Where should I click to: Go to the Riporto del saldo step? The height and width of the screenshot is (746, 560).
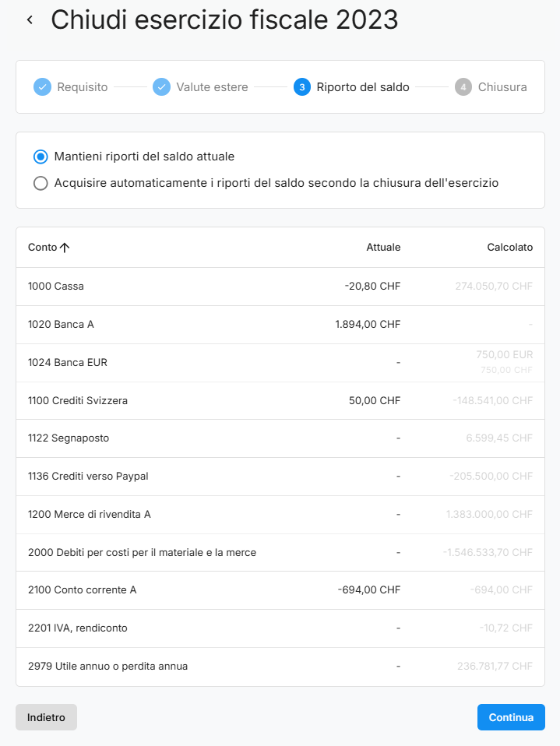pos(362,87)
